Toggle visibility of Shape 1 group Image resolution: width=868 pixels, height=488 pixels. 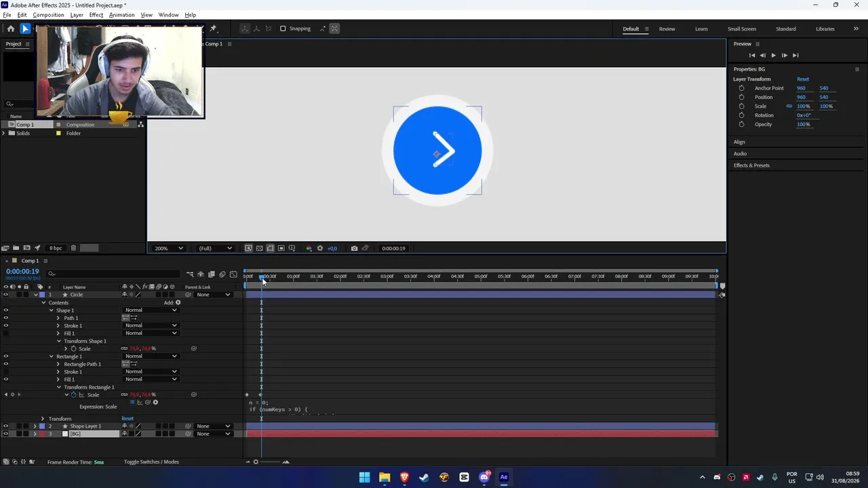click(6, 310)
